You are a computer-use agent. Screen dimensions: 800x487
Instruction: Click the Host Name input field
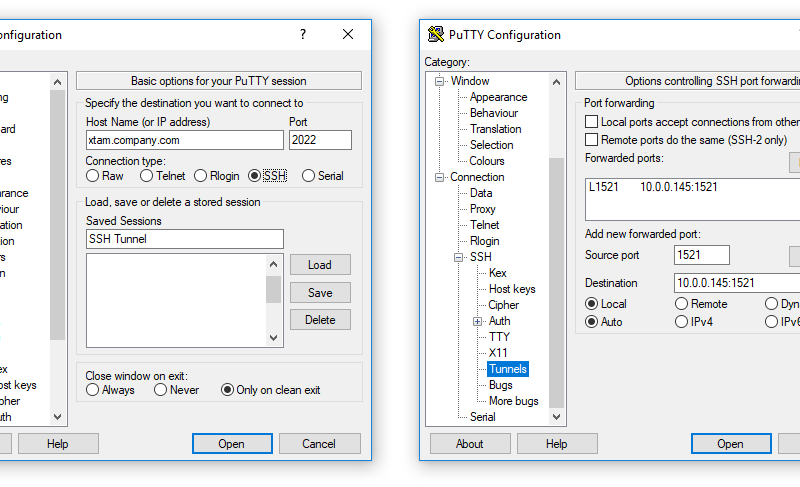[x=184, y=140]
